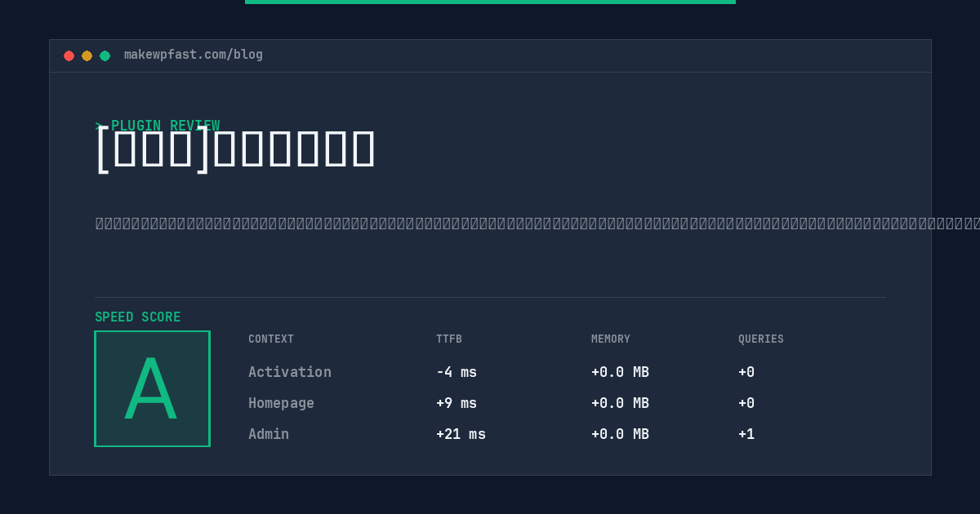Image resolution: width=980 pixels, height=514 pixels.
Task: Click the Homepage row queries value
Action: [x=746, y=403]
